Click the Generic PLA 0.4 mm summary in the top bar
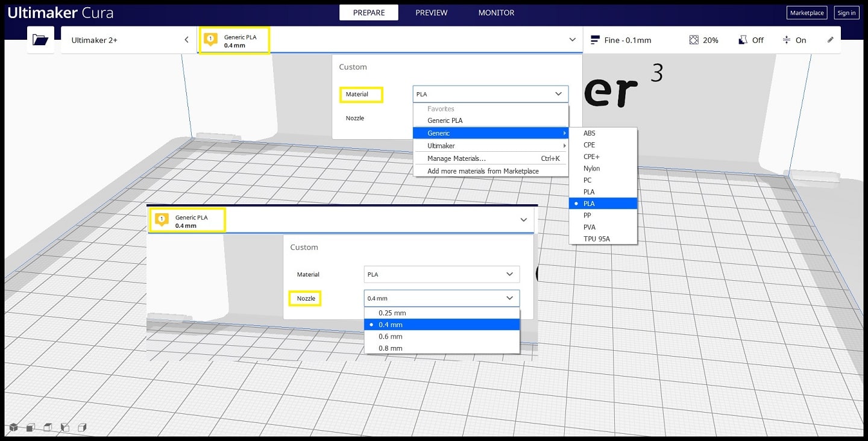868x441 pixels. [x=240, y=41]
